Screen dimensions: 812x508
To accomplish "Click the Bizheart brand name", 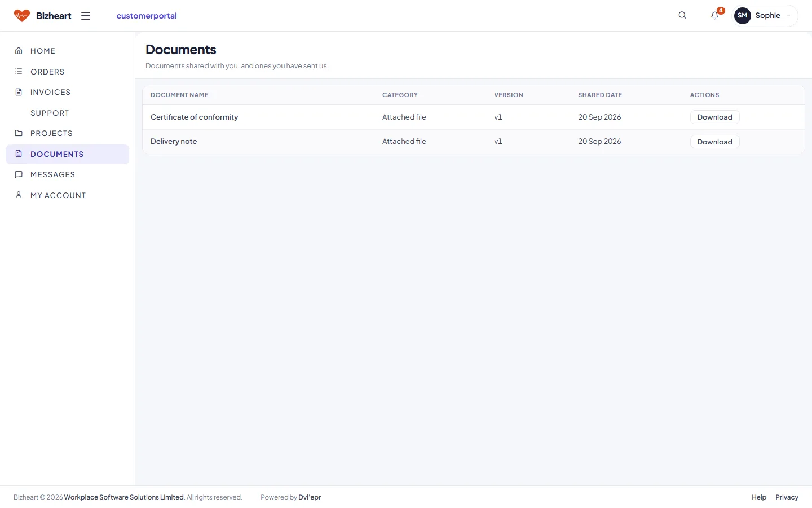I will (x=54, y=16).
